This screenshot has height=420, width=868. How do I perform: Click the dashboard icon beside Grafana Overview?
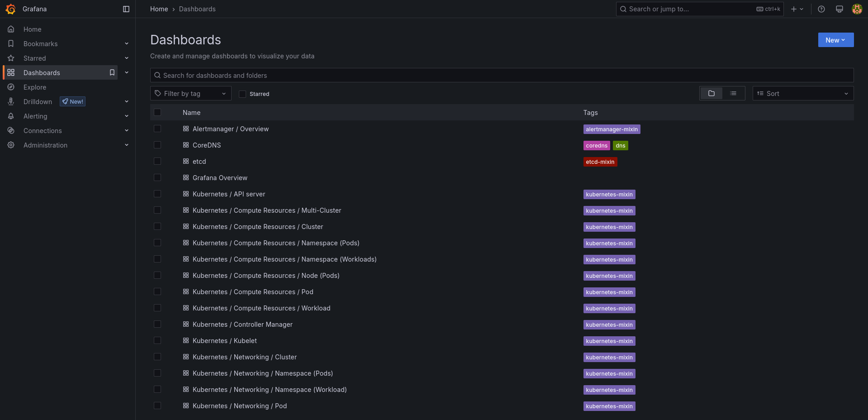186,177
